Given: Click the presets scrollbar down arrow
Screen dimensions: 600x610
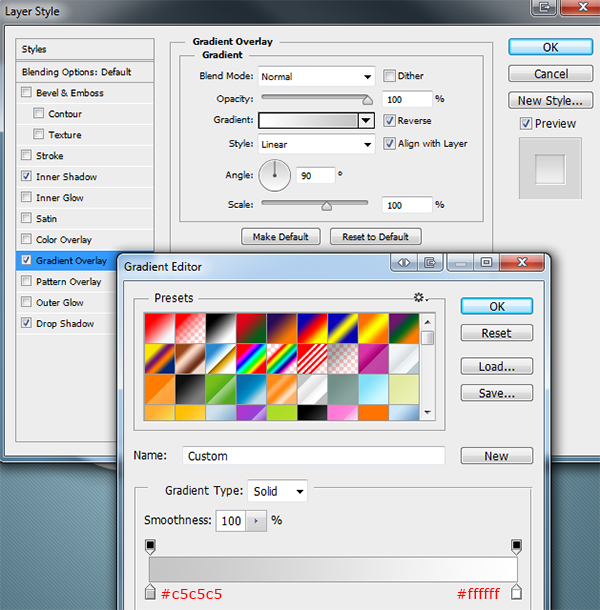Looking at the screenshot, I should (x=428, y=412).
